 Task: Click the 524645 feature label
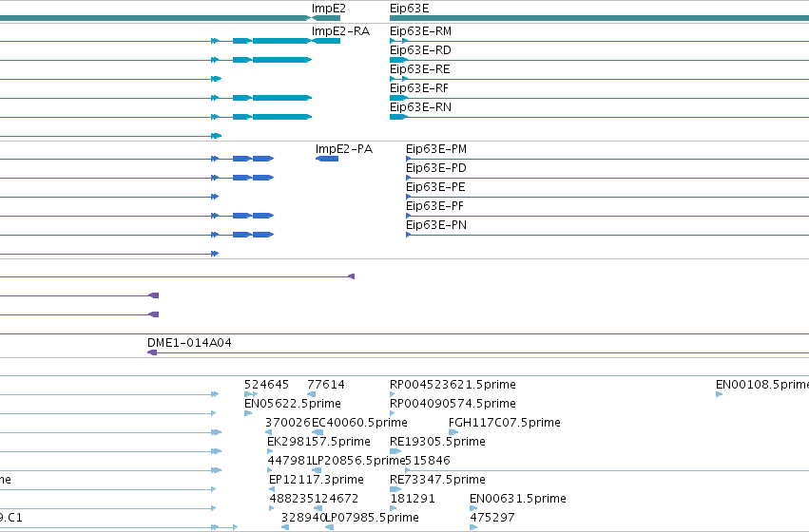point(267,385)
